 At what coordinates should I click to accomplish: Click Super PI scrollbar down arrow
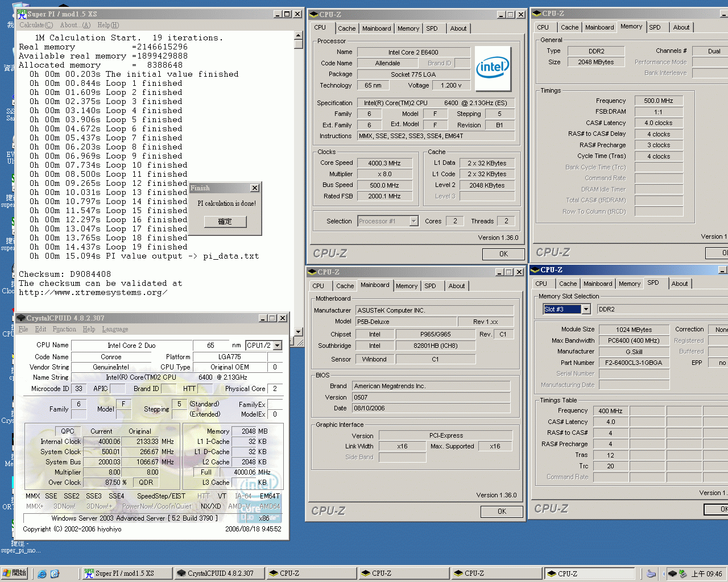click(298, 331)
